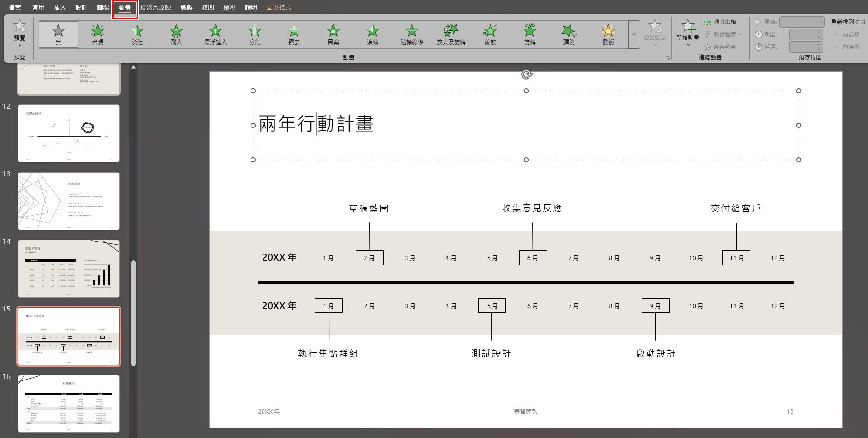The height and width of the screenshot is (438, 868).
Task: Click the 向前移 move earlier button
Action: 847,35
